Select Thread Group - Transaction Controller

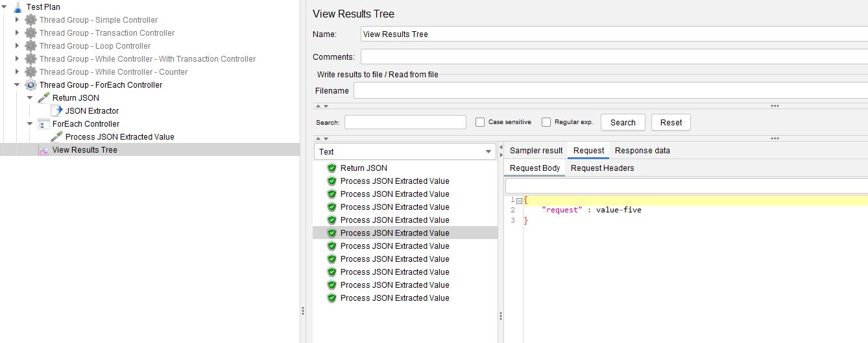point(107,33)
